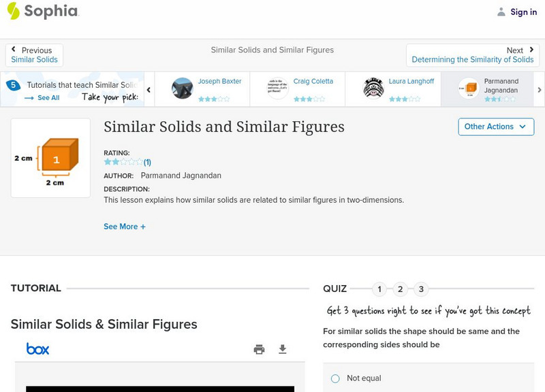This screenshot has width=545, height=392.
Task: Go to quiz question 2
Action: click(401, 289)
